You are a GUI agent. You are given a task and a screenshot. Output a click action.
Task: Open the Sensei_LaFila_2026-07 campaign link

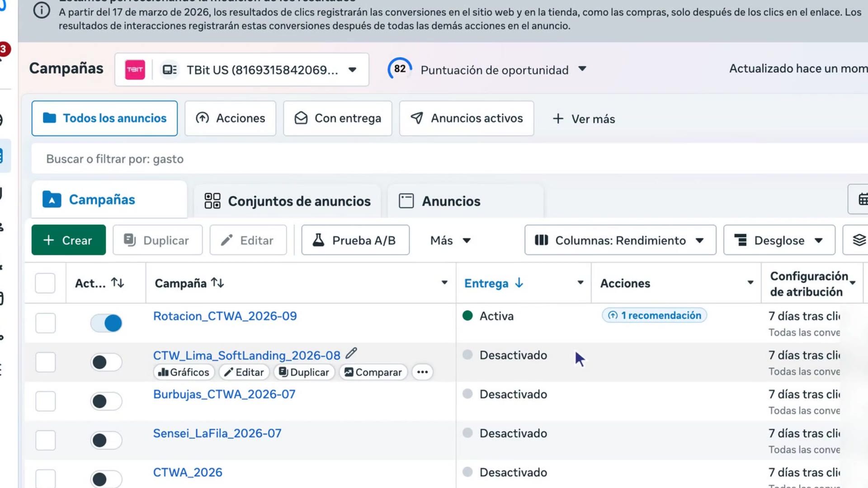point(217,433)
